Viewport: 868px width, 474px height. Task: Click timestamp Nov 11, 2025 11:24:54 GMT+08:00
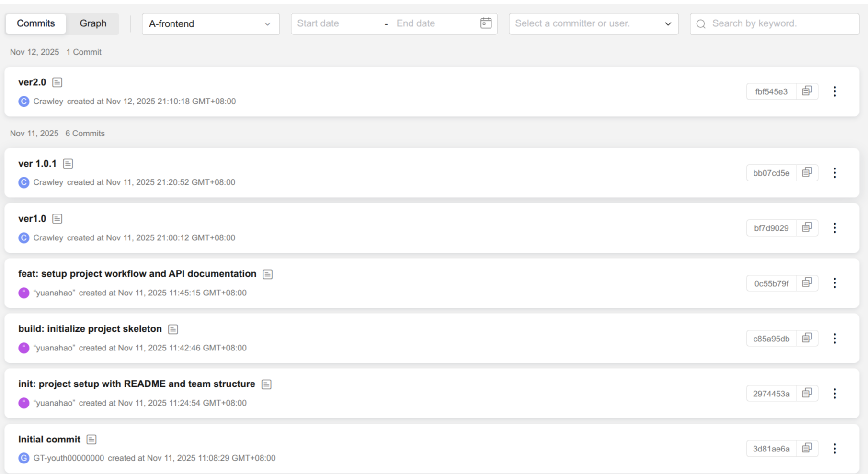[x=183, y=403]
